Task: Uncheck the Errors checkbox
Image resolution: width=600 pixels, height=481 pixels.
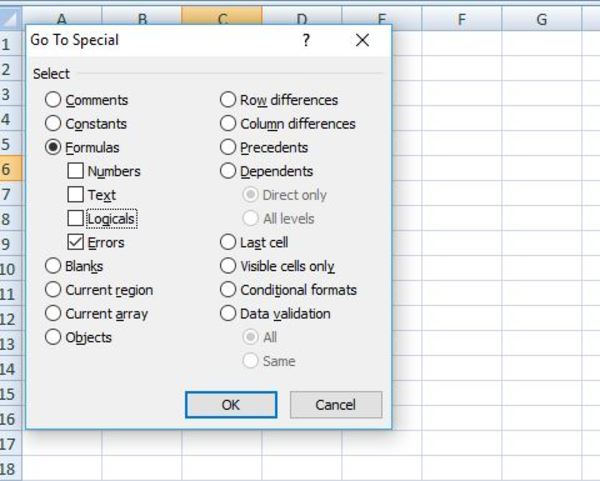Action: point(75,242)
